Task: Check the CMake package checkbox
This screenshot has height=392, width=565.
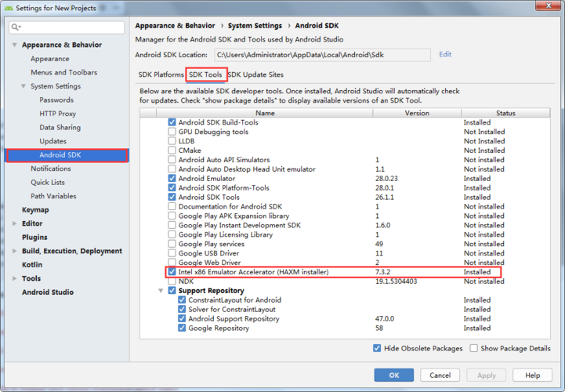Action: (172, 151)
